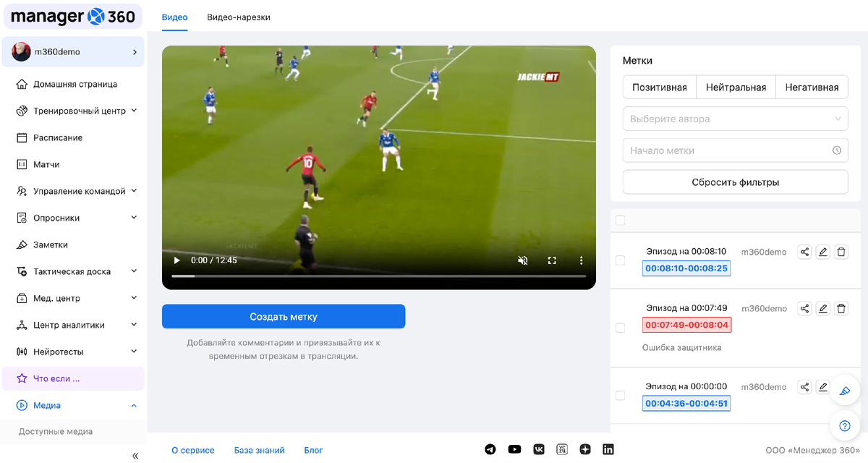The image size is (868, 463).
Task: Switch to the 'Видео-нарезки' tab
Action: coord(239,17)
